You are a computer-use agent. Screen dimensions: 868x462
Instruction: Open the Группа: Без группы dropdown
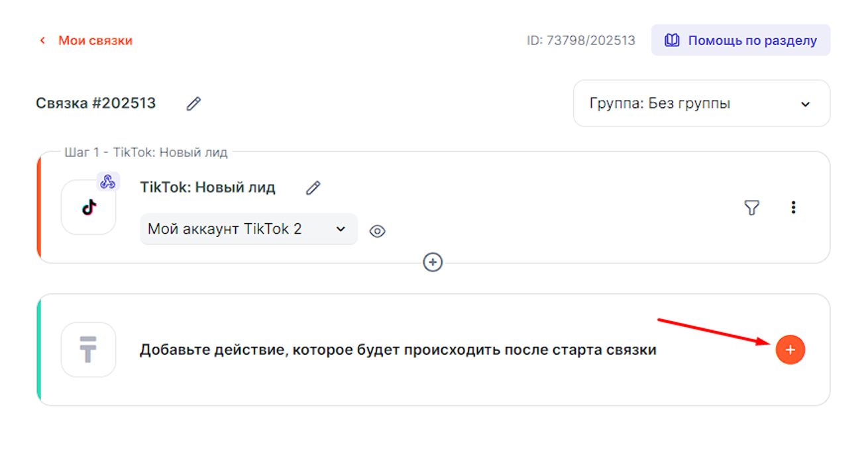tap(701, 104)
